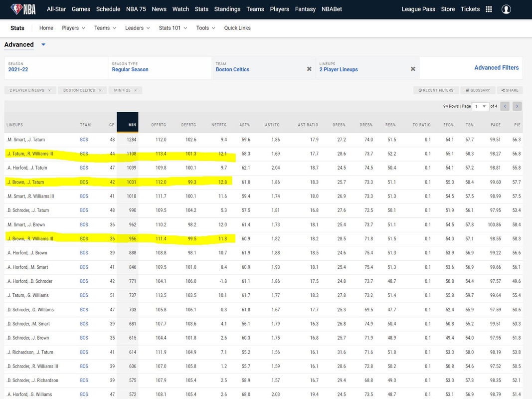Sort table by NETRTG column
Image resolution: width=532 pixels, height=399 pixels.
pos(219,125)
